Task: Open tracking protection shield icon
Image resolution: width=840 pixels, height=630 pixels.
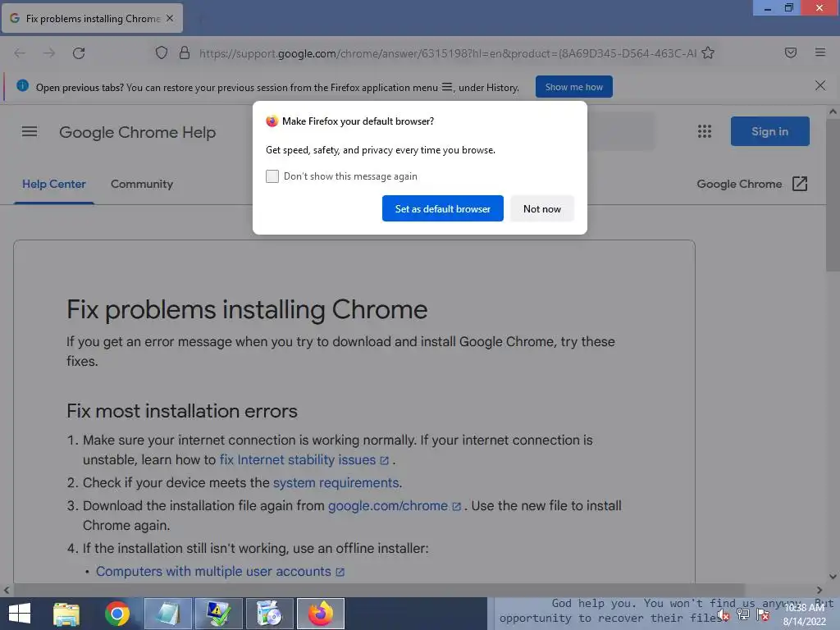Action: pos(162,52)
